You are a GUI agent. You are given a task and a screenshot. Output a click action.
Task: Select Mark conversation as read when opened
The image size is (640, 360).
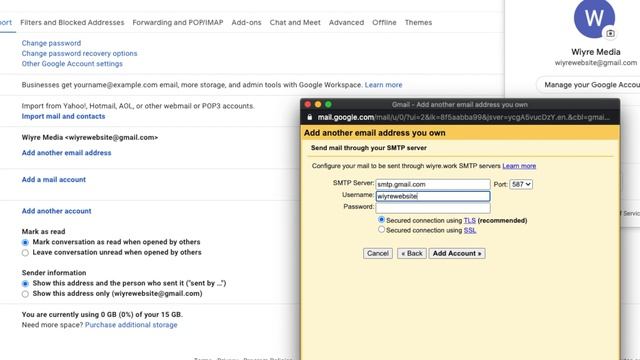25,242
